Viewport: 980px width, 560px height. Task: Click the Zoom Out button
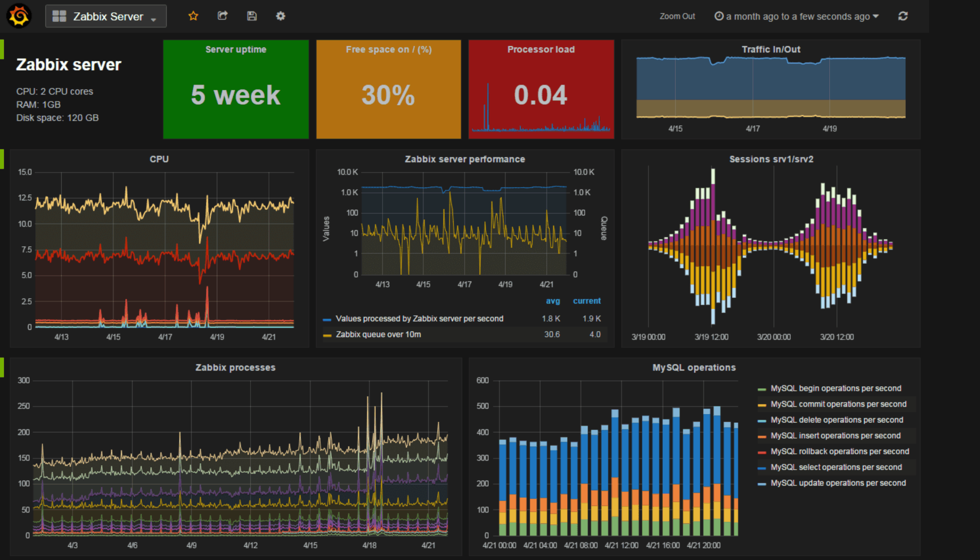[x=677, y=16]
